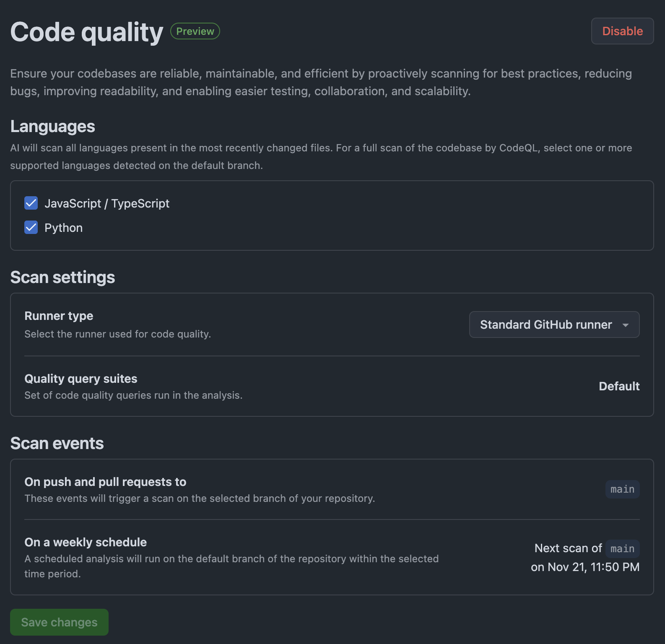Click the Save changes button
665x644 pixels.
click(x=59, y=622)
